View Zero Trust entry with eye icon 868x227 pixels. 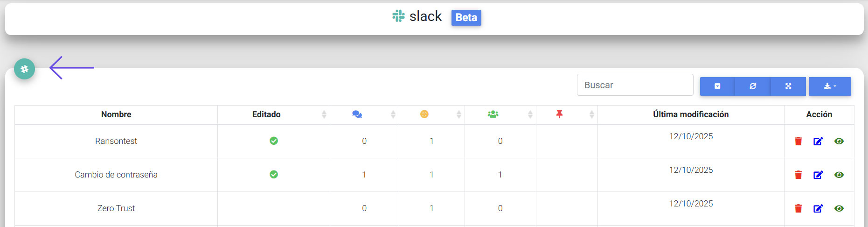pos(839,208)
